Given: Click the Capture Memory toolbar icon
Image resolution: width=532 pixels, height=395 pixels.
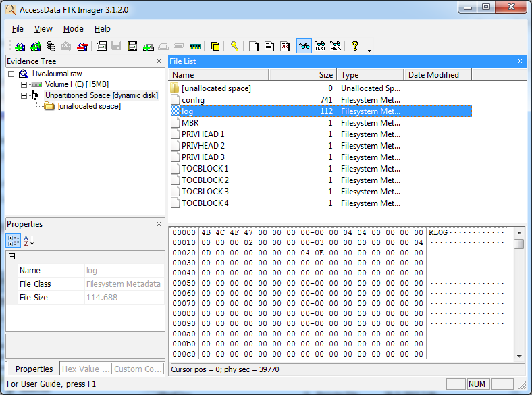Looking at the screenshot, I should point(195,47).
